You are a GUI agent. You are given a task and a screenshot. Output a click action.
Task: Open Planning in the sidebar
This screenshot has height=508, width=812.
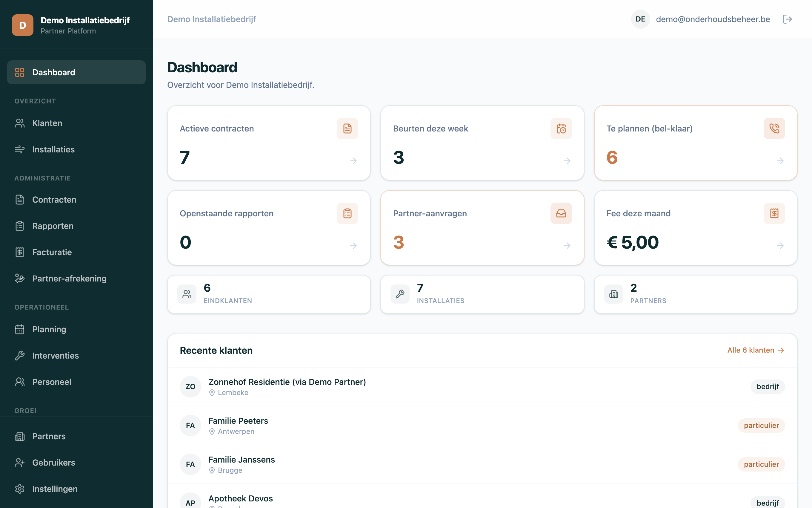tap(76, 329)
